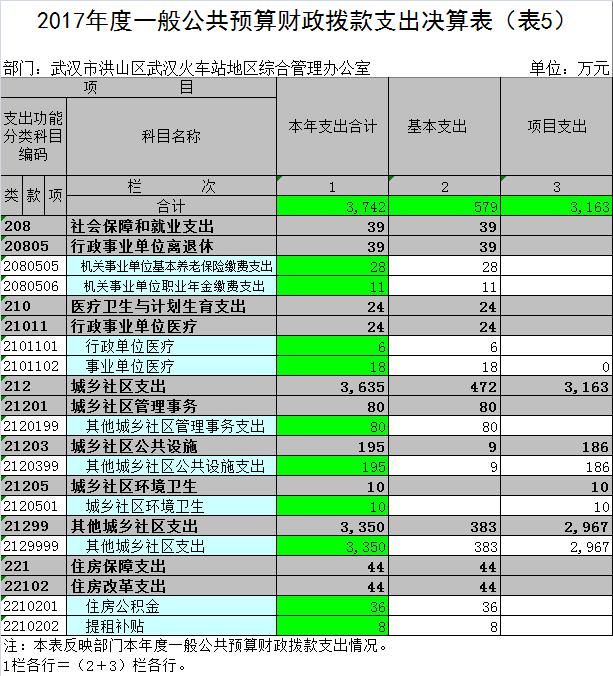Click the 科目名称 header cell
This screenshot has height=676, width=613.
tap(172, 135)
